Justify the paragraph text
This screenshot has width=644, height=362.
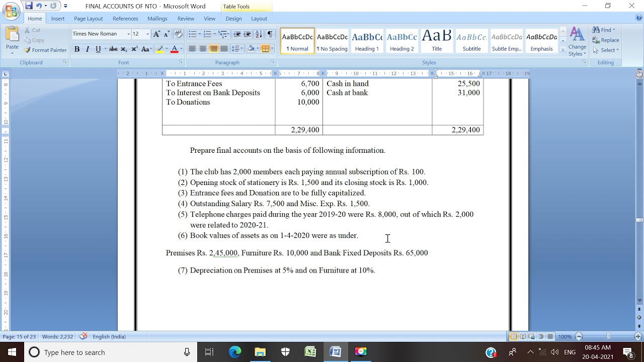click(x=224, y=49)
